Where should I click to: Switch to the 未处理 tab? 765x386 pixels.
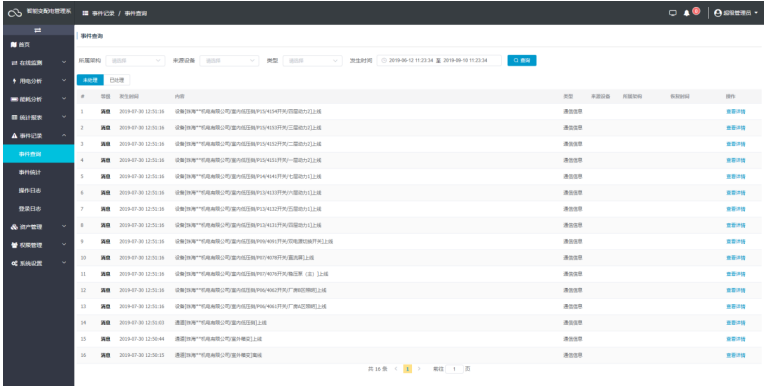click(x=90, y=80)
